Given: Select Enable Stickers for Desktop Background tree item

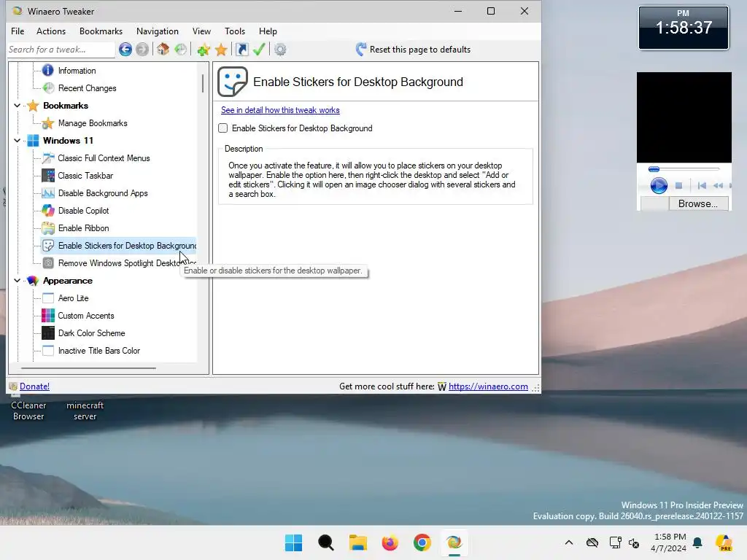Looking at the screenshot, I should coord(127,246).
